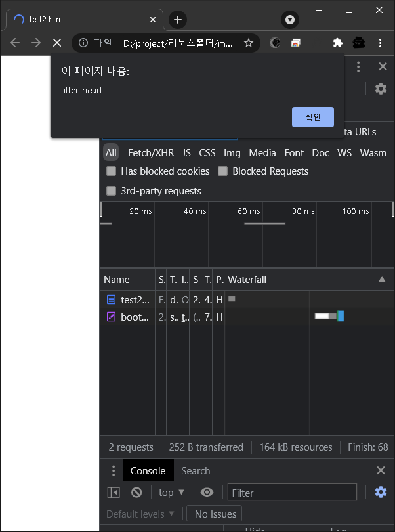395x532 pixels.
Task: Enable Has blocked cookies checkbox
Action: [112, 171]
